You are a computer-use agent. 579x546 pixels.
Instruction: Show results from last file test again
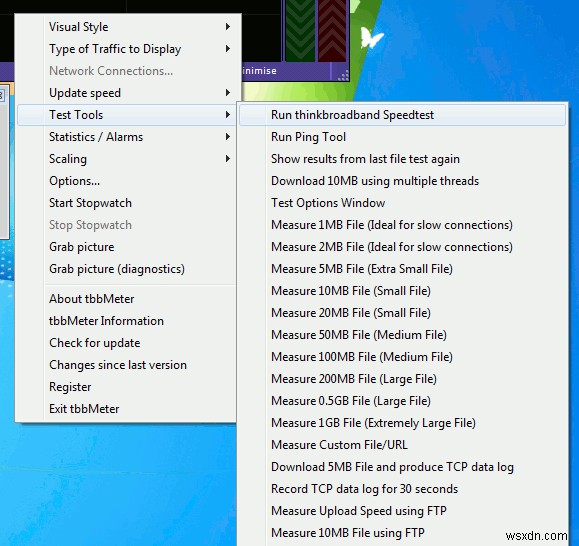[402, 159]
